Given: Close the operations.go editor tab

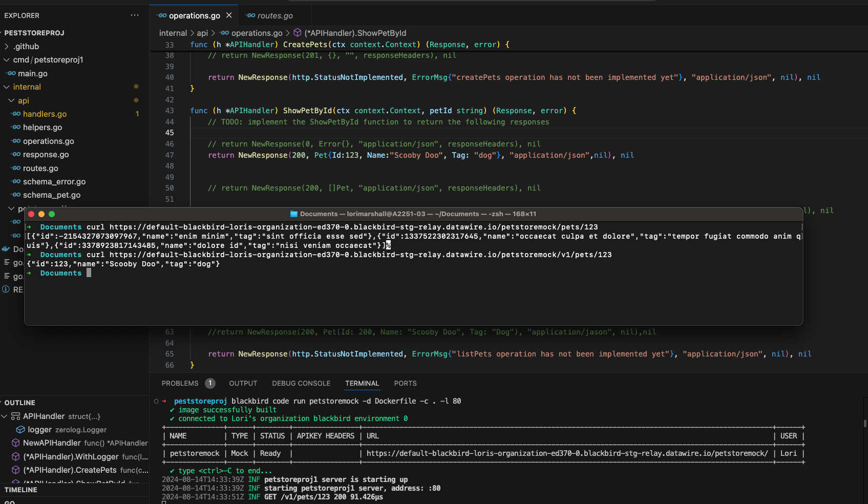Looking at the screenshot, I should click(x=229, y=15).
